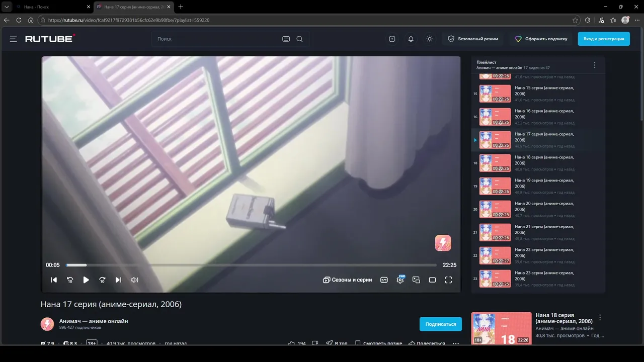The height and width of the screenshot is (362, 644).
Task: Click the upload video plus icon
Action: (x=392, y=39)
